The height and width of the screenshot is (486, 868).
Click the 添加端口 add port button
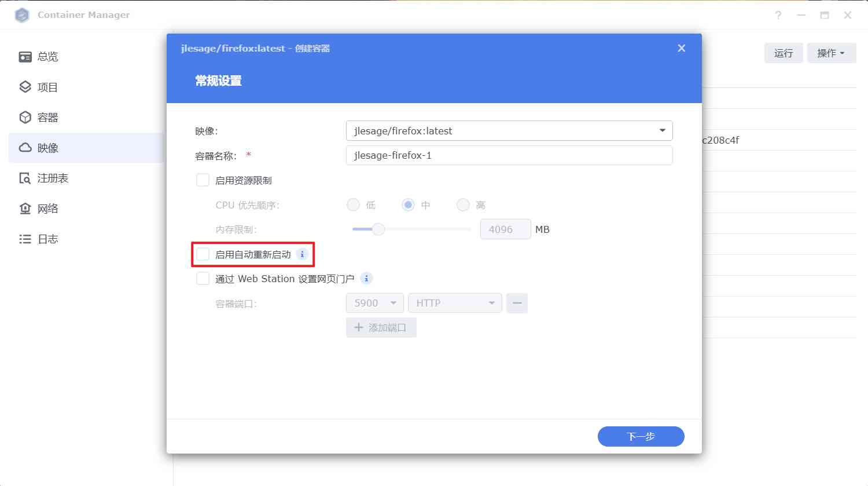[381, 327]
